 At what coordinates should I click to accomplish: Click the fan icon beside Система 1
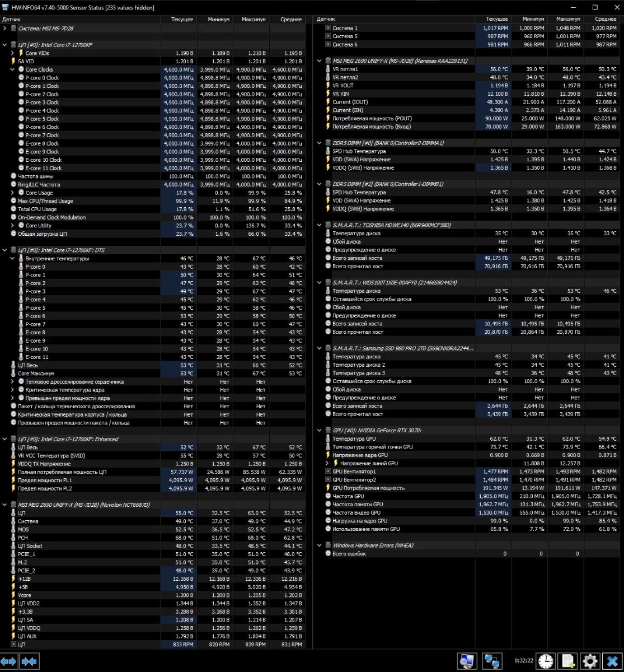click(328, 28)
